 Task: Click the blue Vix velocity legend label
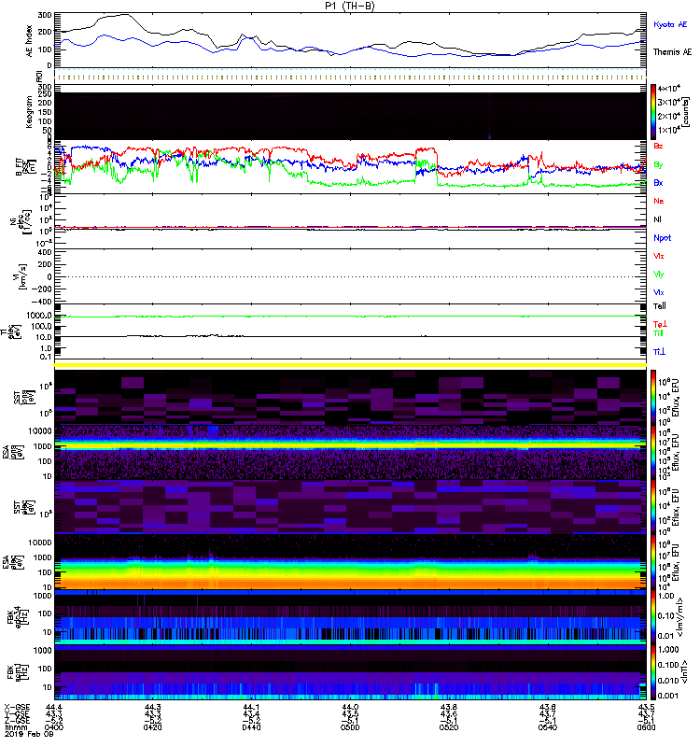(659, 292)
